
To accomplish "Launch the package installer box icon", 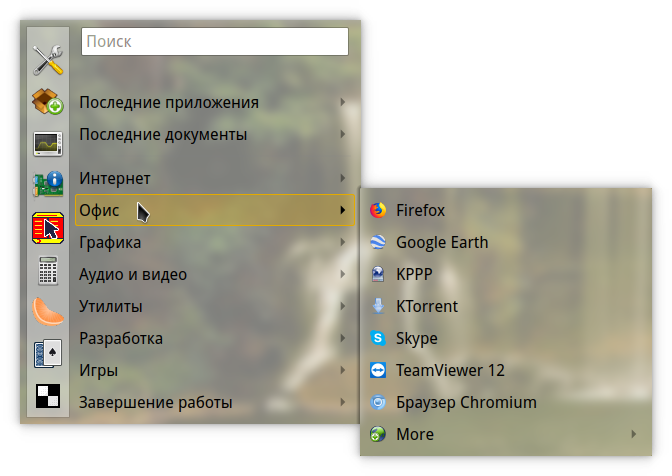I will point(48,102).
